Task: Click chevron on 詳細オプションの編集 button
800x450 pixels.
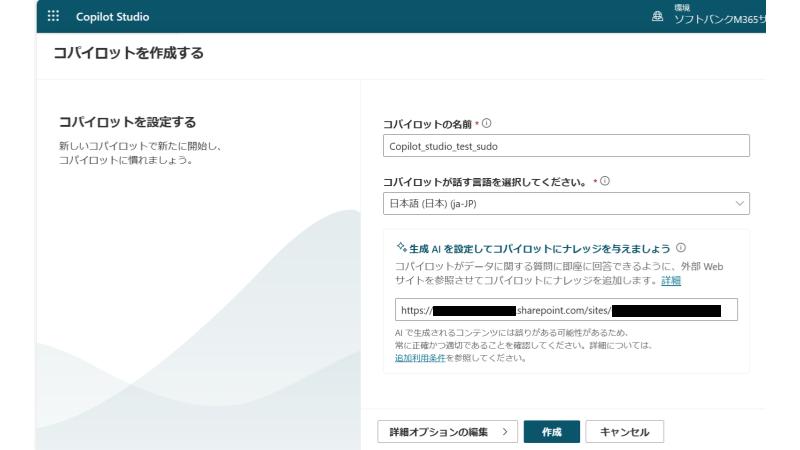Action: coord(505,432)
